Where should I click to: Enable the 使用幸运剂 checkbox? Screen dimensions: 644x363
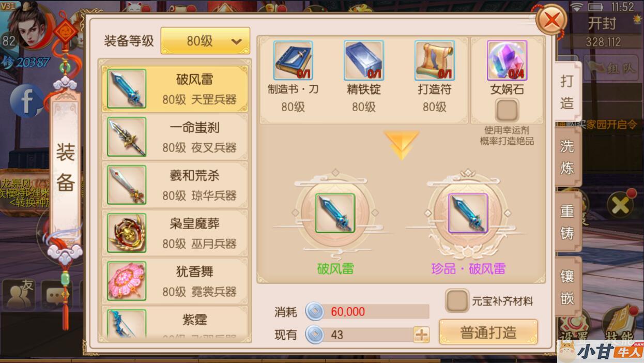click(507, 111)
